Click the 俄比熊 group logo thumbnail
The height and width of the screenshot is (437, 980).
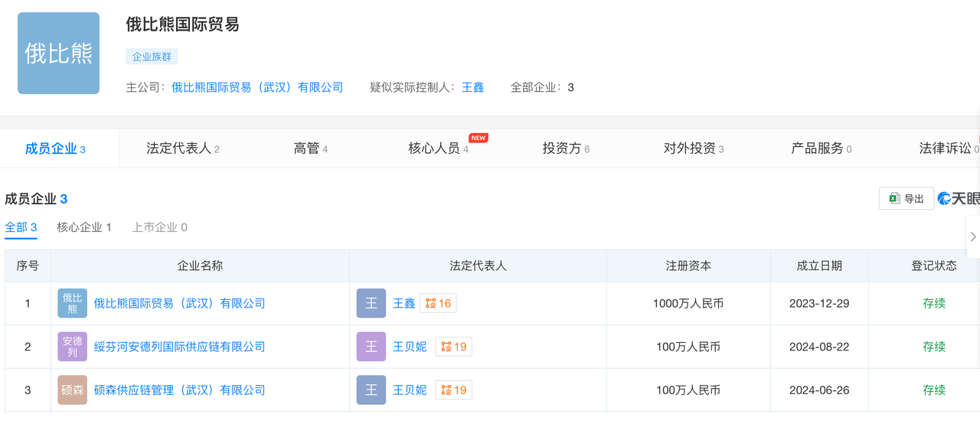(x=59, y=54)
